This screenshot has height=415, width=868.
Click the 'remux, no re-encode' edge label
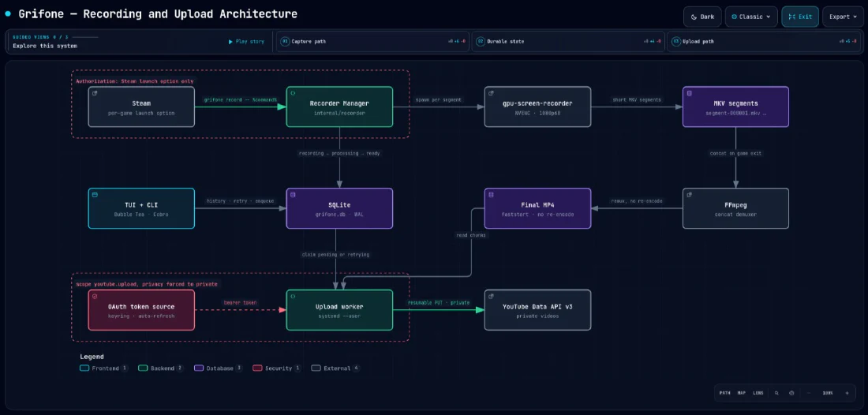pos(637,201)
